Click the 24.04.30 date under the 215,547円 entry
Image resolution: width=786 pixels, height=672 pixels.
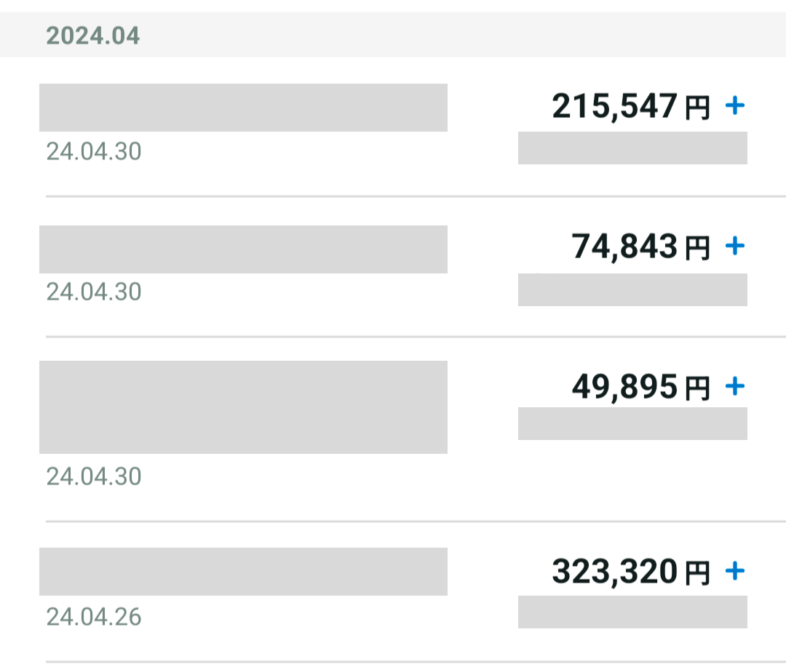(94, 151)
